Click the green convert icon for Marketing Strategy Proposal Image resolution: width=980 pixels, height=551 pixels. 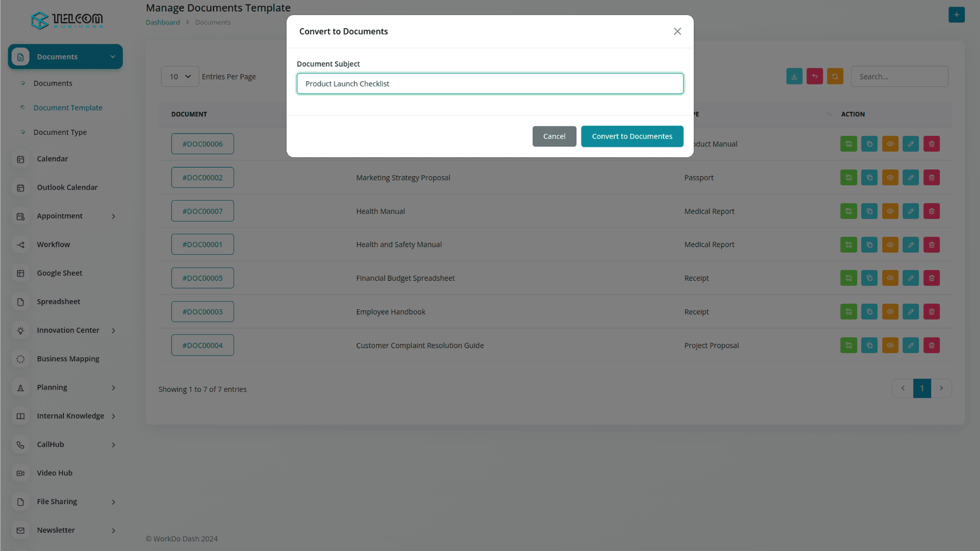[x=848, y=178]
